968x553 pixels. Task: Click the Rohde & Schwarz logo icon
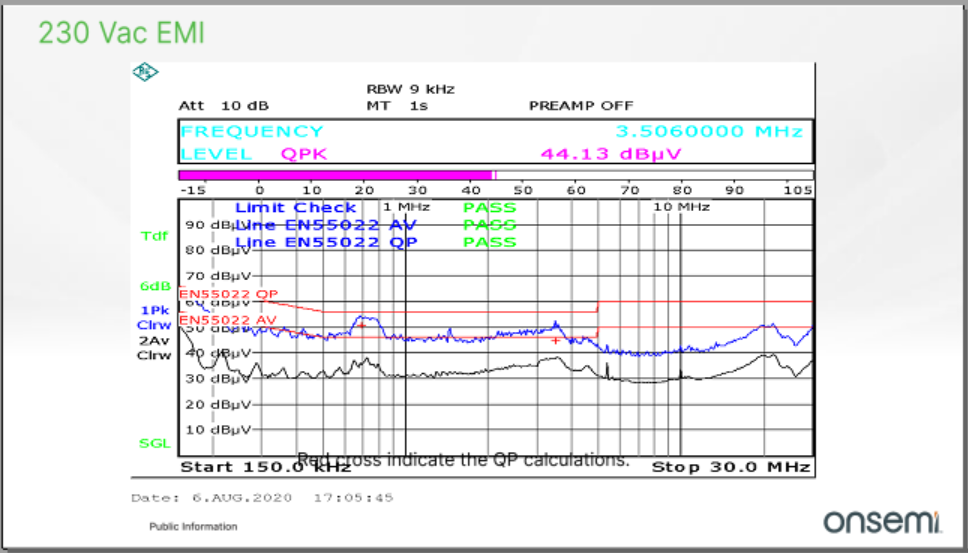(x=146, y=72)
